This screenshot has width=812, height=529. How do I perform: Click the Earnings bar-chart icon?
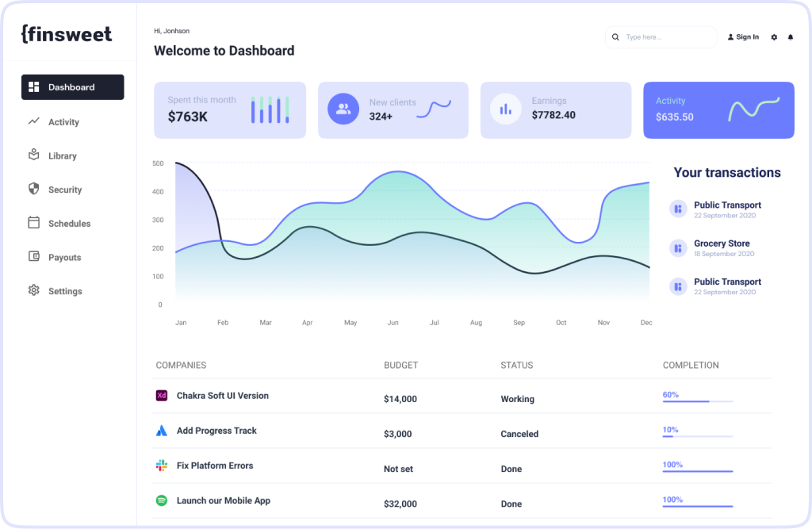tap(506, 109)
